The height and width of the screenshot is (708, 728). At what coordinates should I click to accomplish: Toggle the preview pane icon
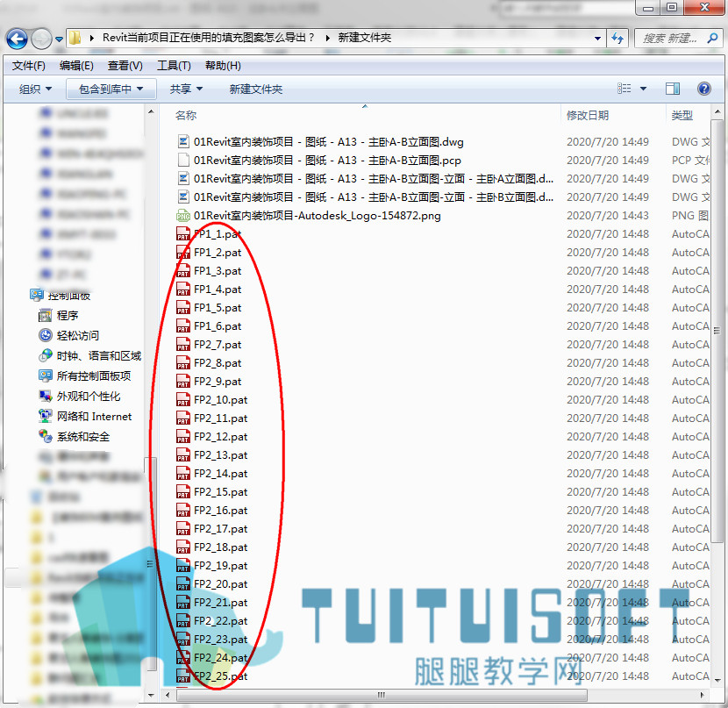coord(672,89)
